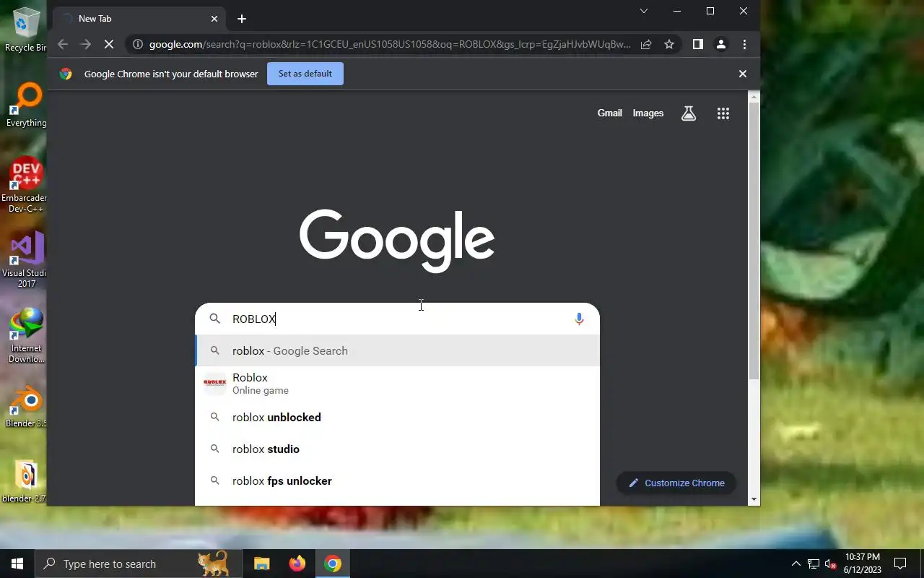Screen dimensions: 924x578
Task: Open Blender 3.5 desktop shortcut
Action: click(26, 406)
